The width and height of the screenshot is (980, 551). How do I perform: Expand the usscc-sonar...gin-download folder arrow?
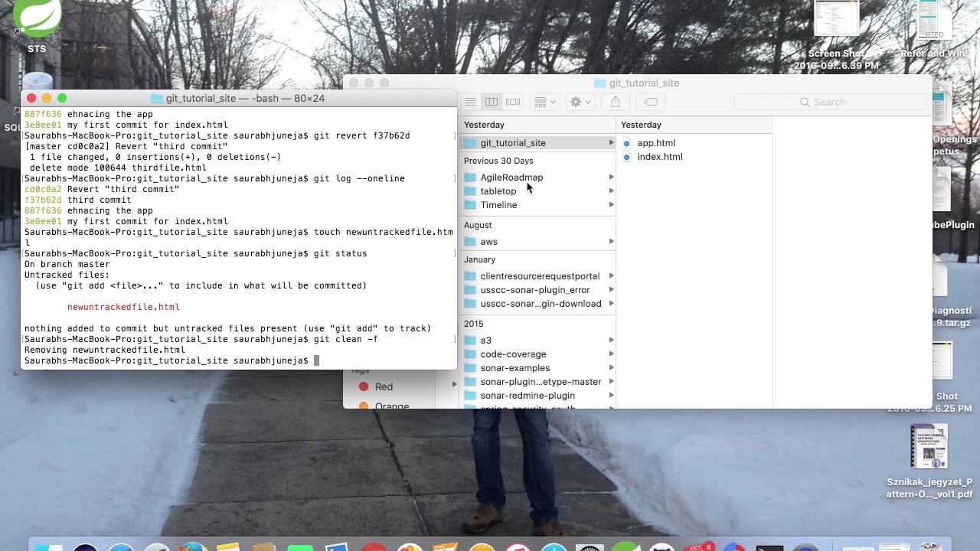[611, 304]
